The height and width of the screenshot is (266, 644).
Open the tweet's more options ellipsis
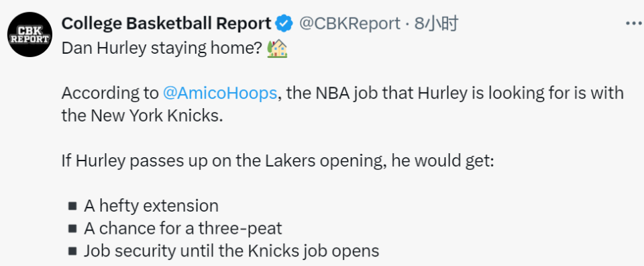point(633,24)
